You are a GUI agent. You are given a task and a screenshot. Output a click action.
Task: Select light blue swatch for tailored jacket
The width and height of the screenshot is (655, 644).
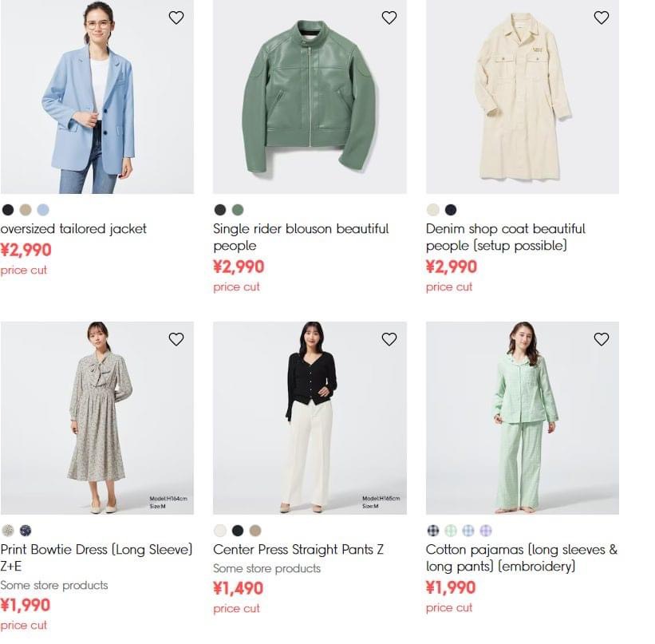(43, 210)
